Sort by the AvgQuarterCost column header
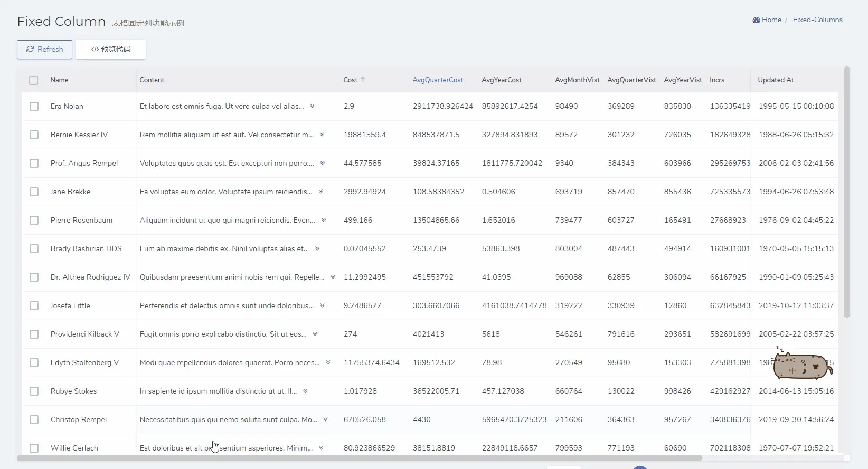Image resolution: width=868 pixels, height=469 pixels. click(x=437, y=80)
